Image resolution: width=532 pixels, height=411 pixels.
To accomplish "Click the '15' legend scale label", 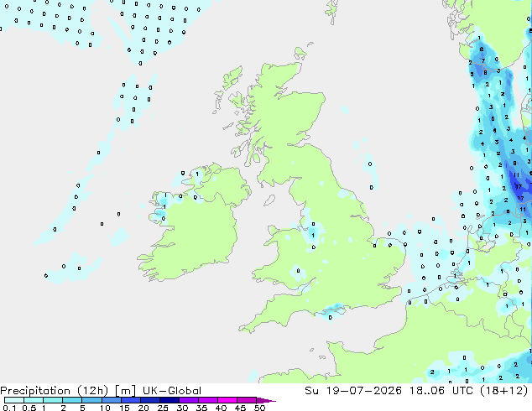I will pos(124,408).
